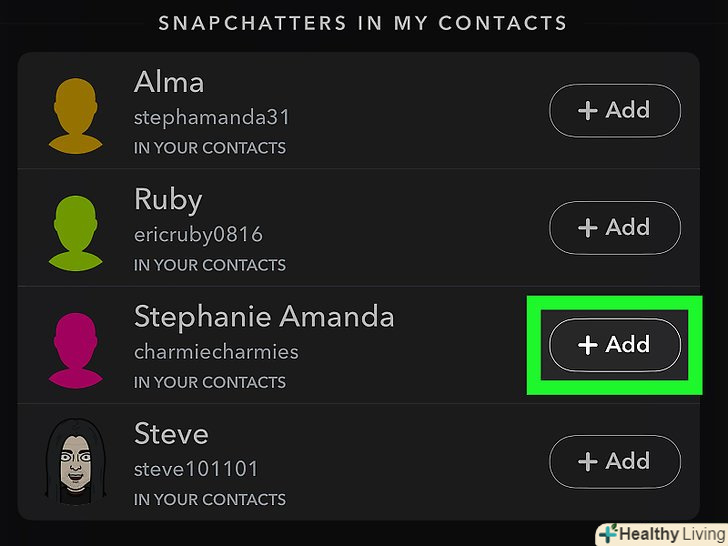Add Stephanie Amanda as a friend

point(615,345)
